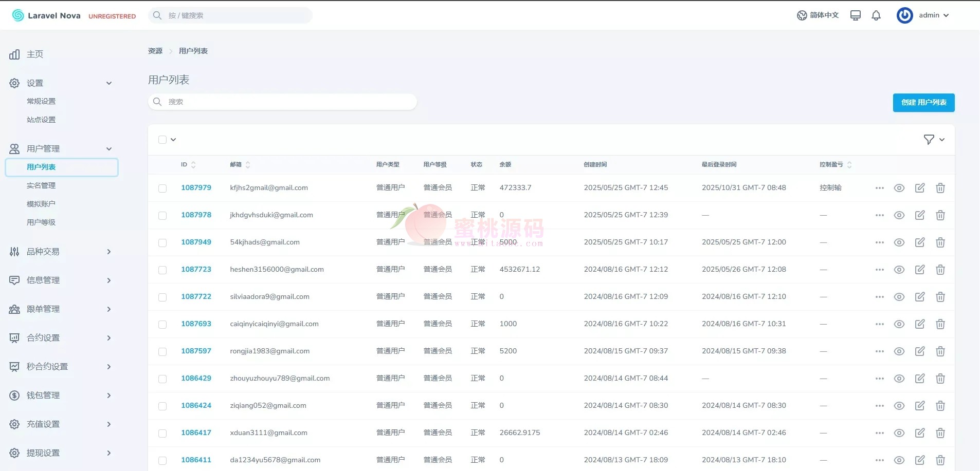
Task: Click the filter funnel icon
Action: coord(929,140)
